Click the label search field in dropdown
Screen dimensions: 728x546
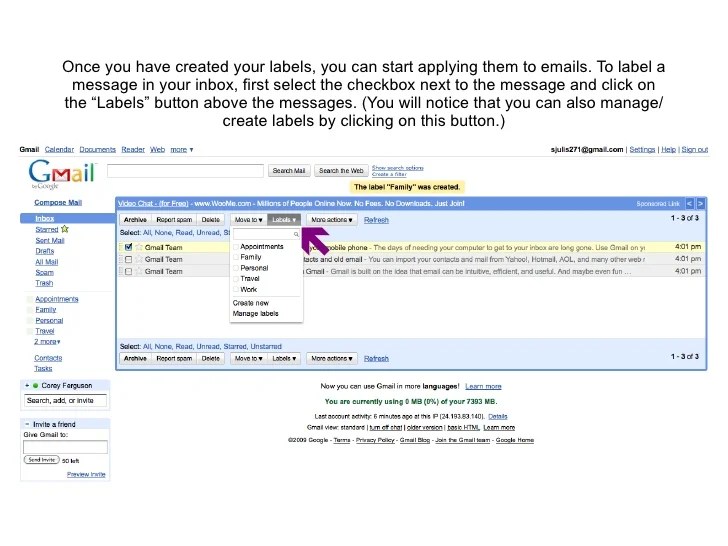[x=266, y=234]
